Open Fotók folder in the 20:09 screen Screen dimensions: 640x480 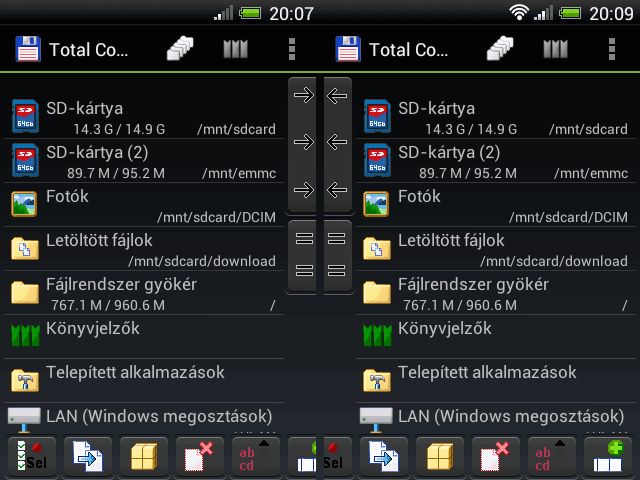point(496,205)
